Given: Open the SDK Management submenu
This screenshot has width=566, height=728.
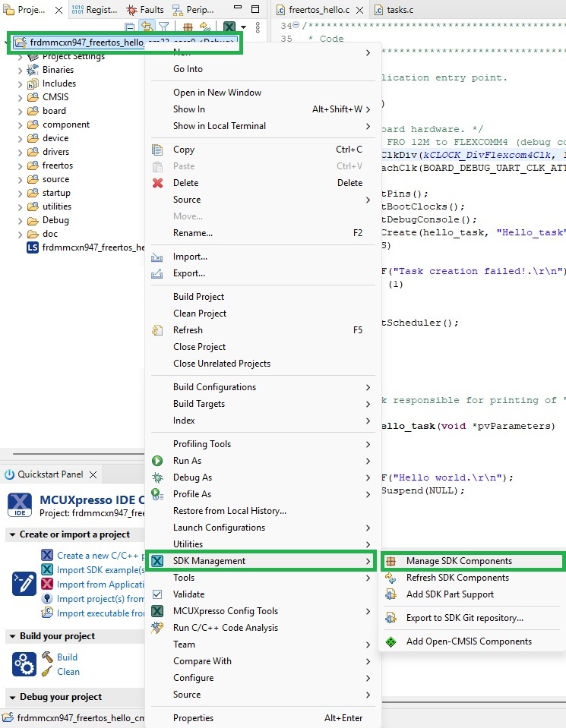Looking at the screenshot, I should pyautogui.click(x=261, y=561).
